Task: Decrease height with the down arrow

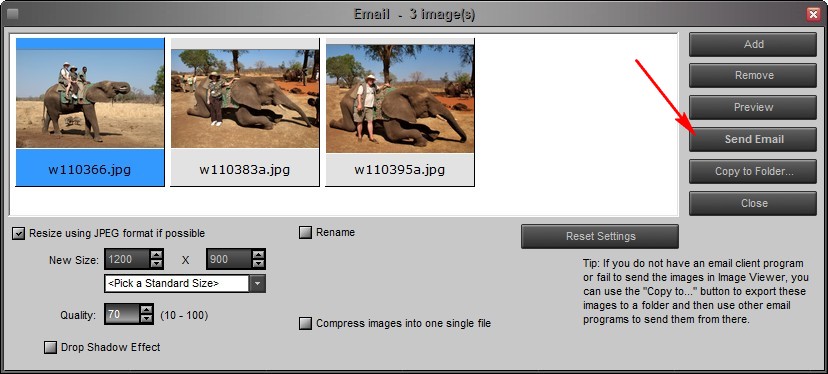Action: click(x=258, y=264)
